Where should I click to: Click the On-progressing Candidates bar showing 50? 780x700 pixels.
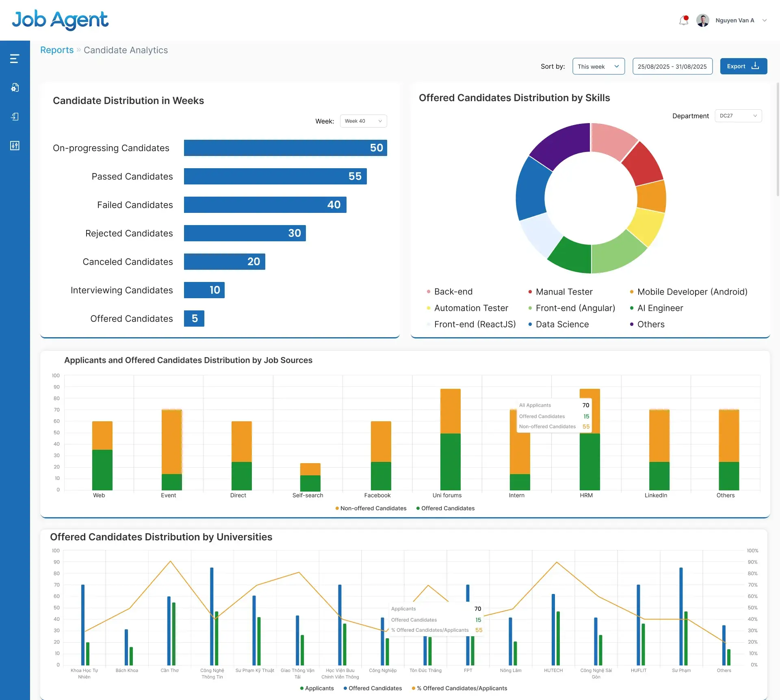[x=285, y=148]
